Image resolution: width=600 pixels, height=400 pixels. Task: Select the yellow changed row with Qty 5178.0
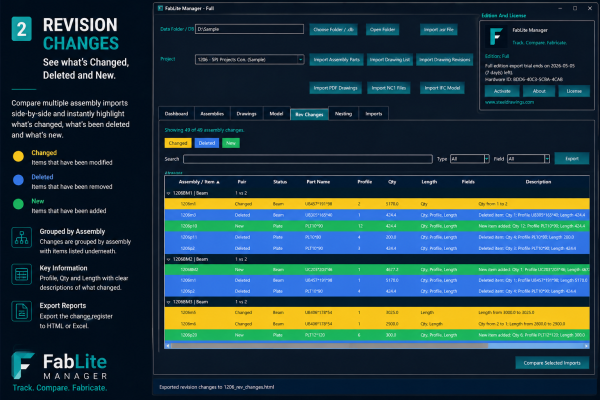click(377, 204)
